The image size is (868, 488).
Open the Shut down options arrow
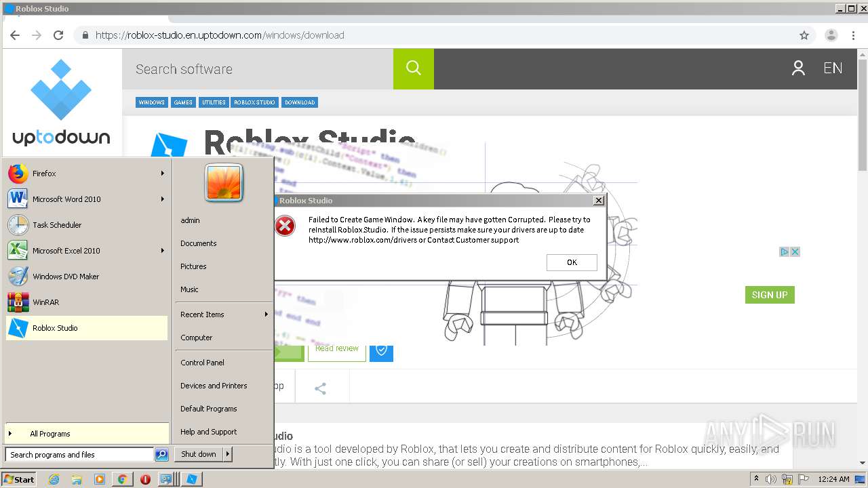tap(228, 454)
